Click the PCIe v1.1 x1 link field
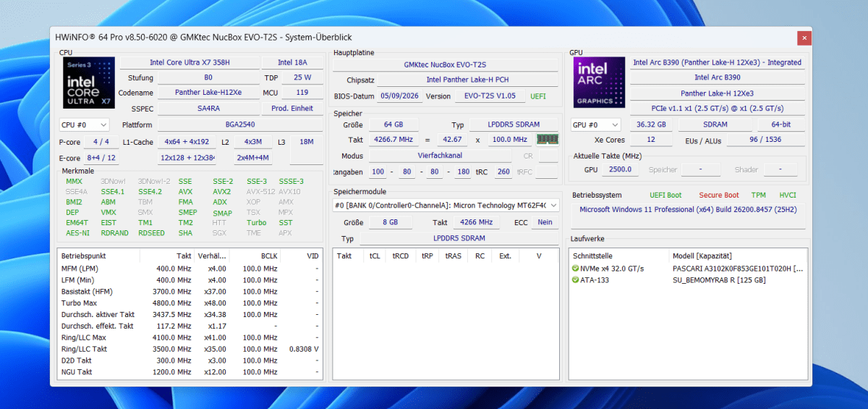Image resolution: width=868 pixels, height=409 pixels. pos(717,109)
